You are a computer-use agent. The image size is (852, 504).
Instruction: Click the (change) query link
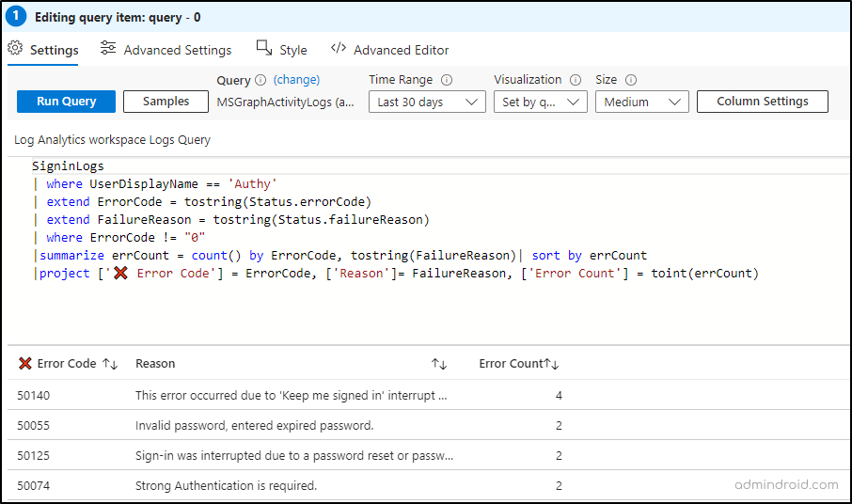296,80
